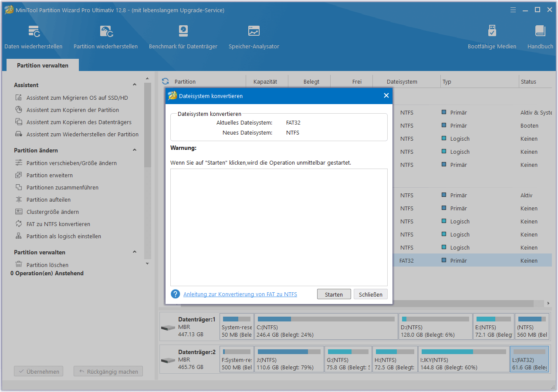
Task: Sort by Dateisystem column header
Action: [402, 81]
